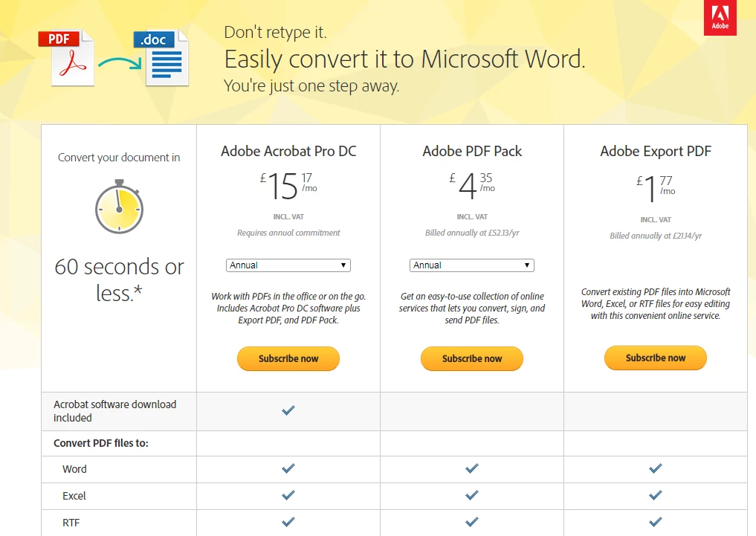Click the RTF checkmark under Acrobat Pro DC
The height and width of the screenshot is (536, 756).
[x=288, y=522]
